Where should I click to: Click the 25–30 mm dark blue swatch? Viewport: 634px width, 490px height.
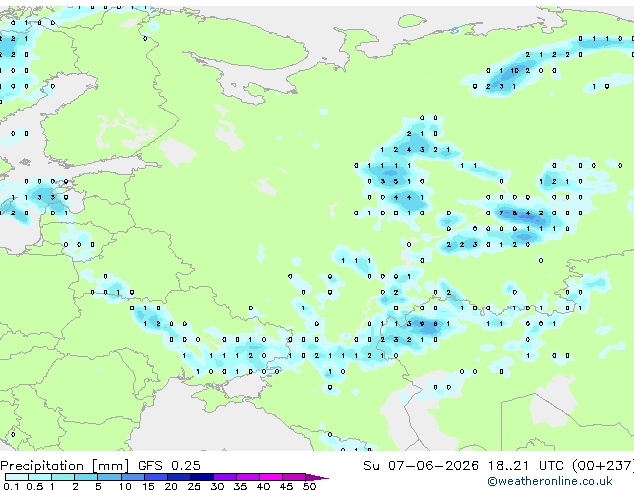click(x=201, y=477)
